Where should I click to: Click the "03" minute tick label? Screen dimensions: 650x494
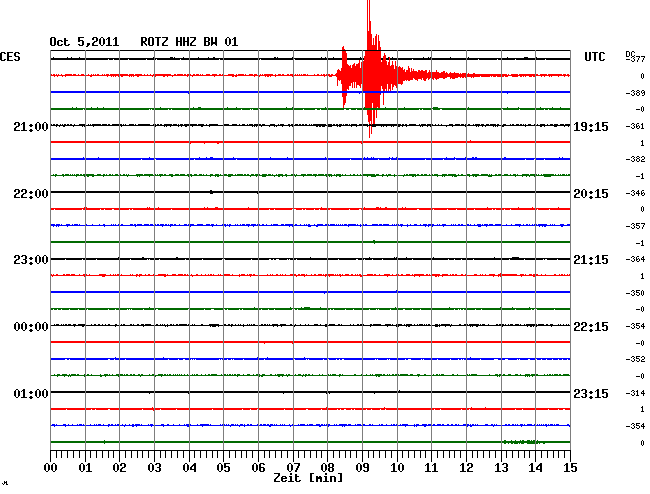tap(154, 468)
